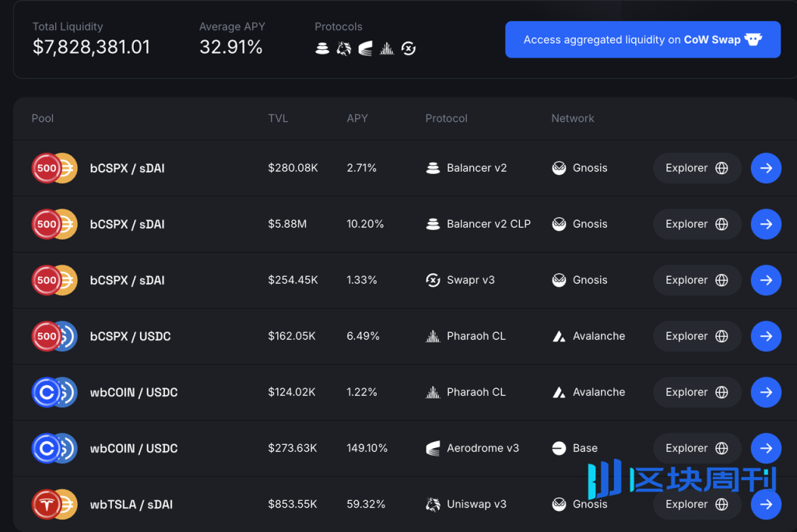Select the bCSPX / USDC pool name

[x=130, y=336]
